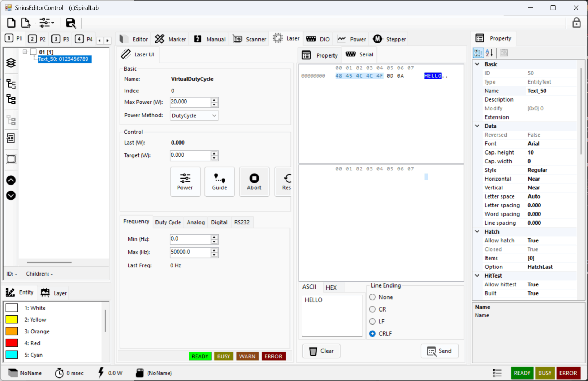The width and height of the screenshot is (588, 381).
Task: Click the Send button
Action: point(439,351)
